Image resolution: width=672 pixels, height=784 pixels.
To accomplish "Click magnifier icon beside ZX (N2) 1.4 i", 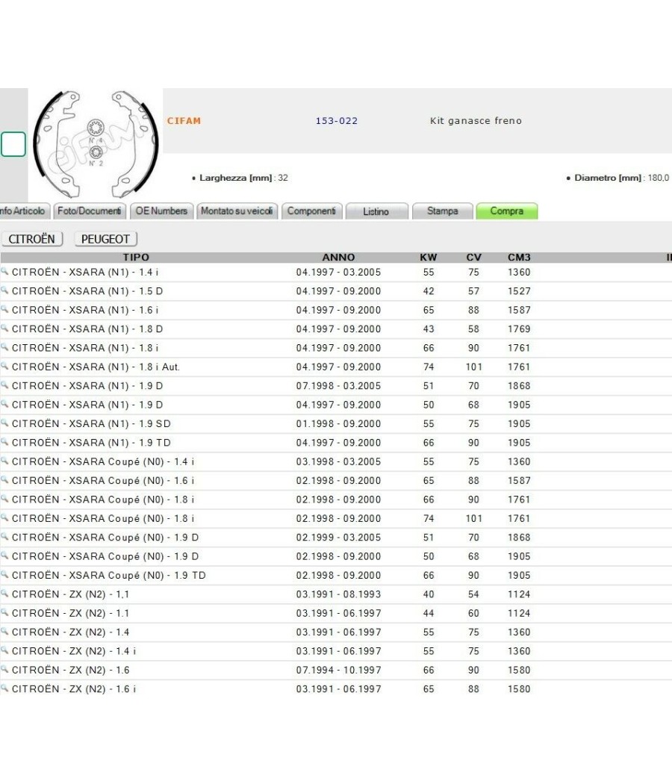I will (x=4, y=650).
